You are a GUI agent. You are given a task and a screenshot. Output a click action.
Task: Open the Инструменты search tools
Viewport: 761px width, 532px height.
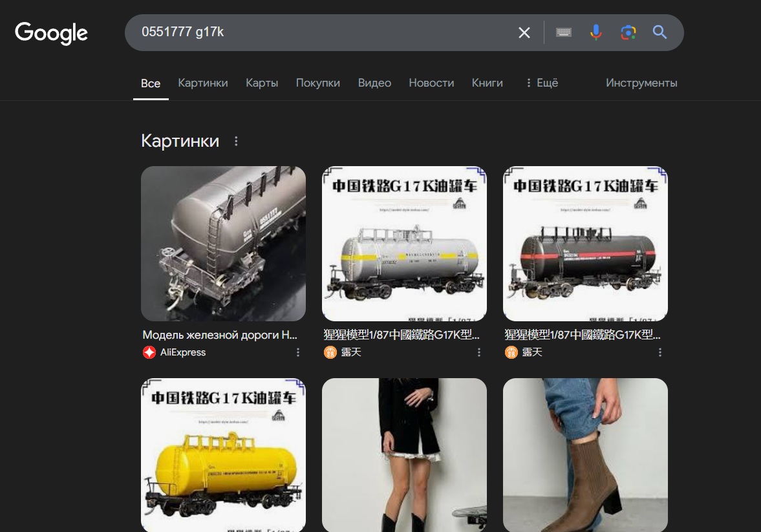641,83
